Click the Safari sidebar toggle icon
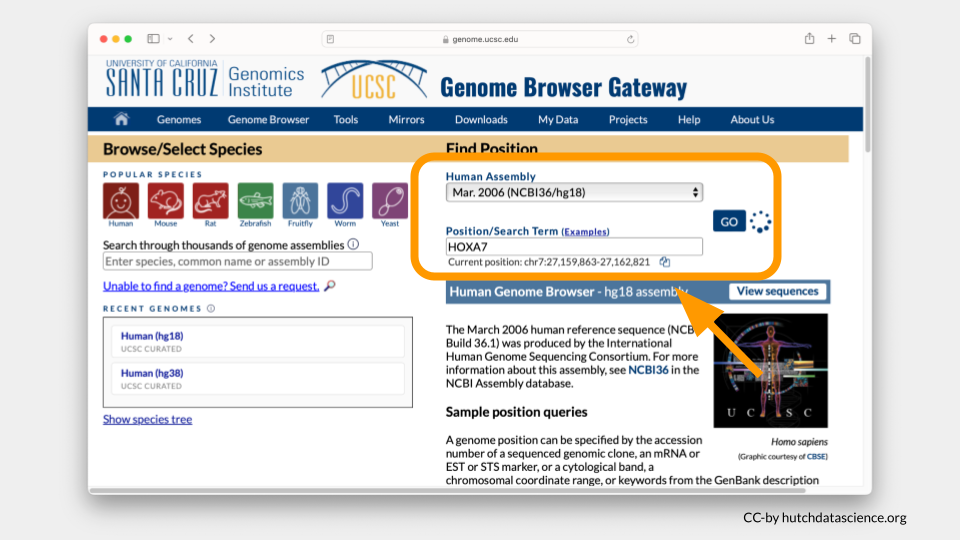This screenshot has width=960, height=540. click(x=153, y=39)
